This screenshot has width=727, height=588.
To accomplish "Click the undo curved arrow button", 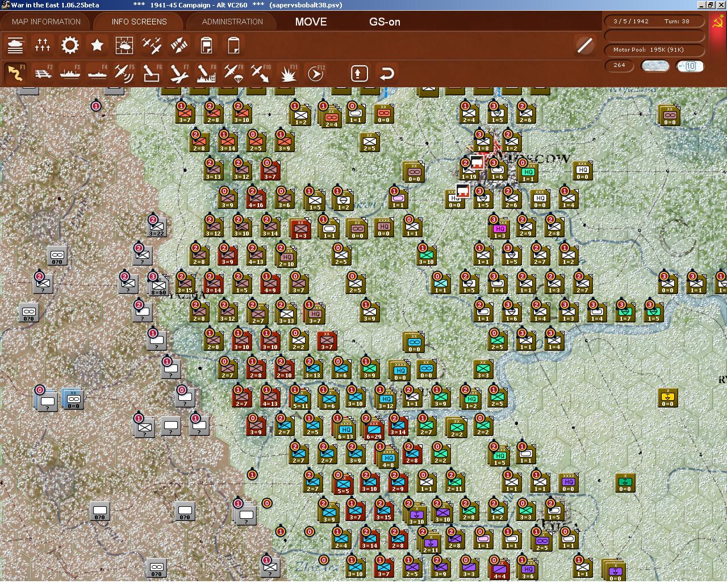I will pyautogui.click(x=387, y=73).
